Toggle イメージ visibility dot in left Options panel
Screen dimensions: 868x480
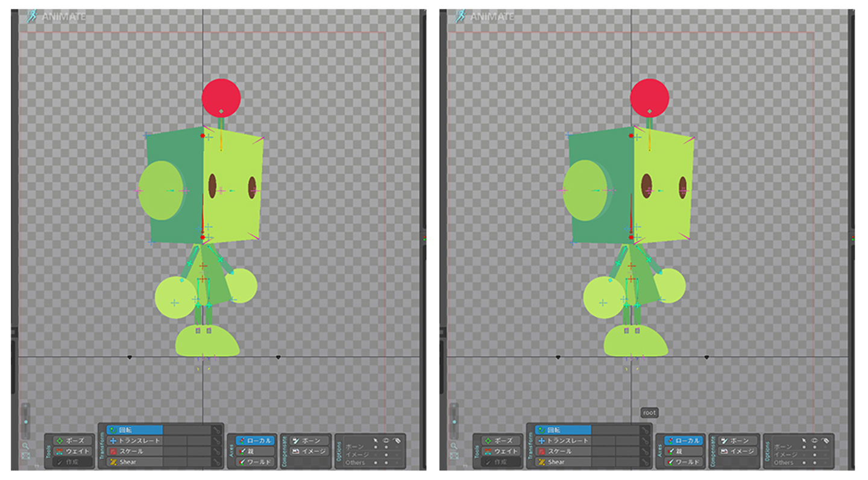386,455
